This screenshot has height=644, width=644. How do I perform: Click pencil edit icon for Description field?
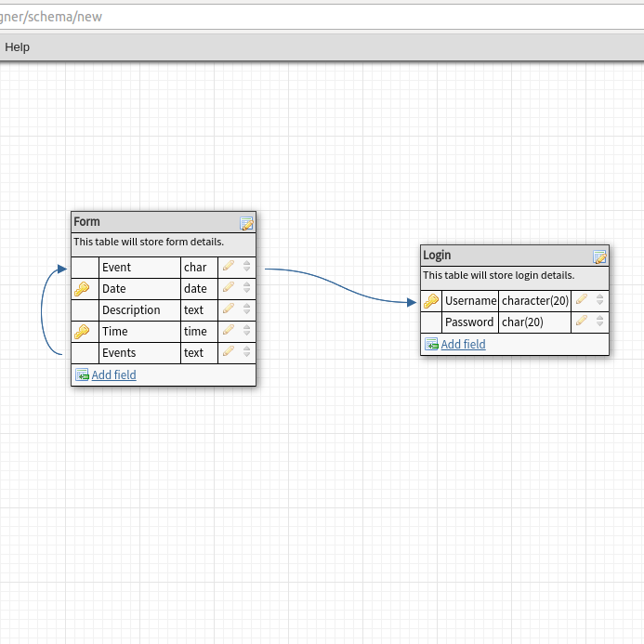point(229,309)
